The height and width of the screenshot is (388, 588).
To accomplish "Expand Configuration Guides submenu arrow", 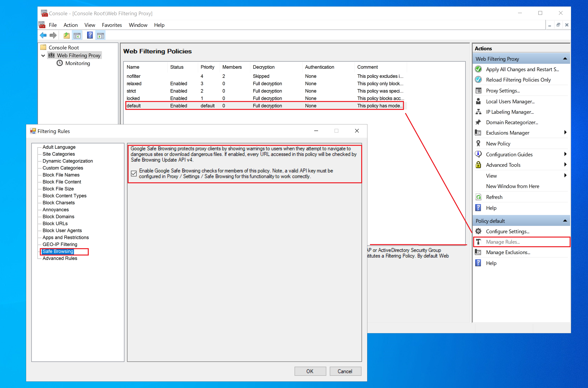I will [x=565, y=154].
